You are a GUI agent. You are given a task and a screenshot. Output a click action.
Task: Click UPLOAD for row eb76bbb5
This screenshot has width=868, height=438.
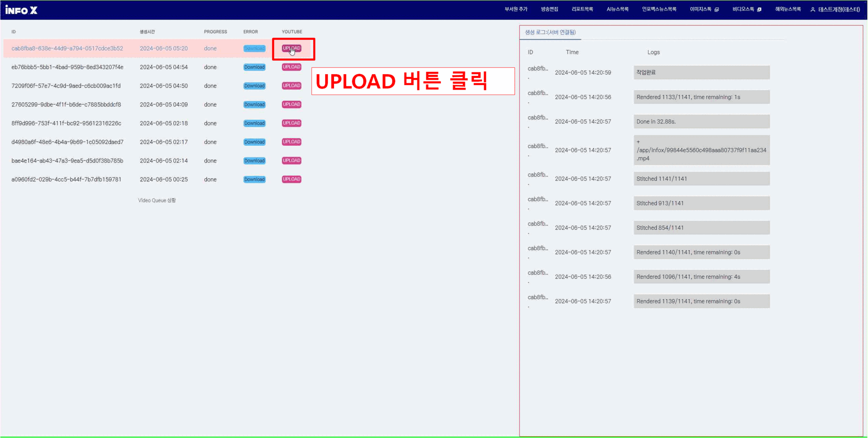click(x=292, y=67)
